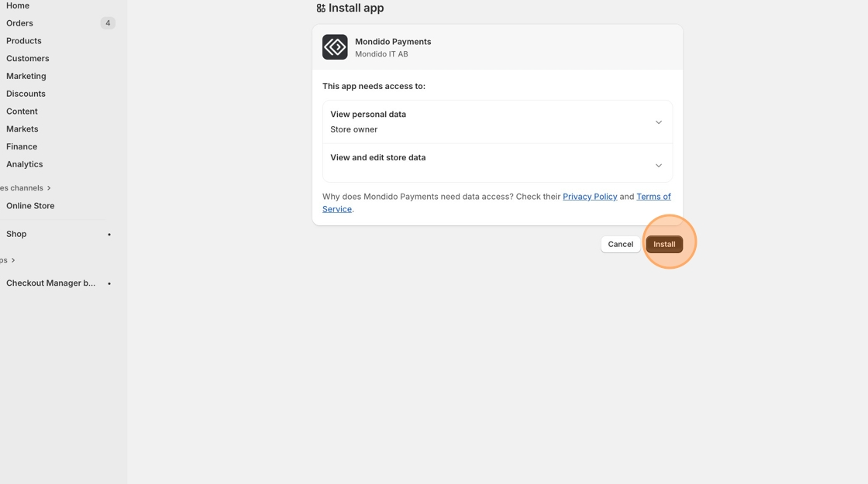Click the Install app grid icon
The height and width of the screenshot is (484, 868).
click(x=321, y=9)
